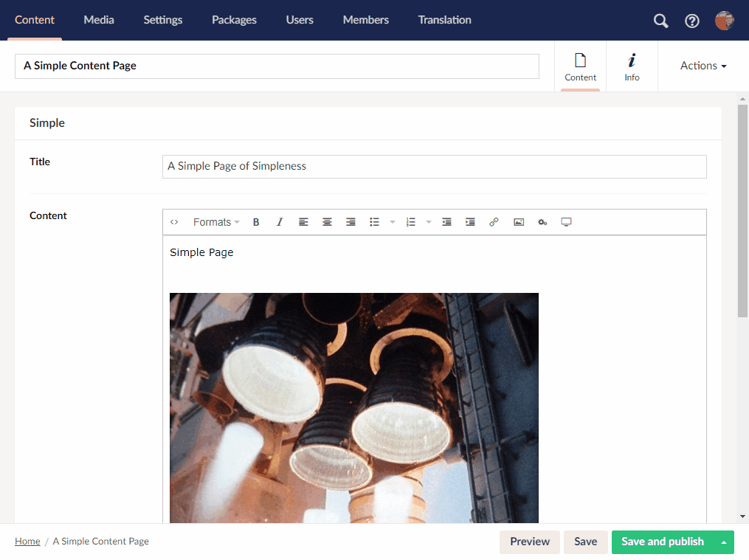
Task: Expand bullet list style options arrow
Action: point(393,222)
